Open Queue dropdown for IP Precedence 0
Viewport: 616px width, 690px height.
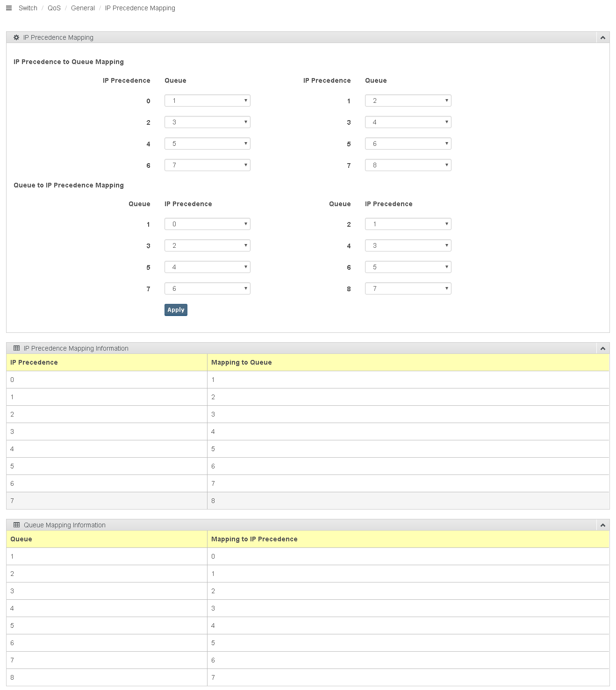[208, 101]
